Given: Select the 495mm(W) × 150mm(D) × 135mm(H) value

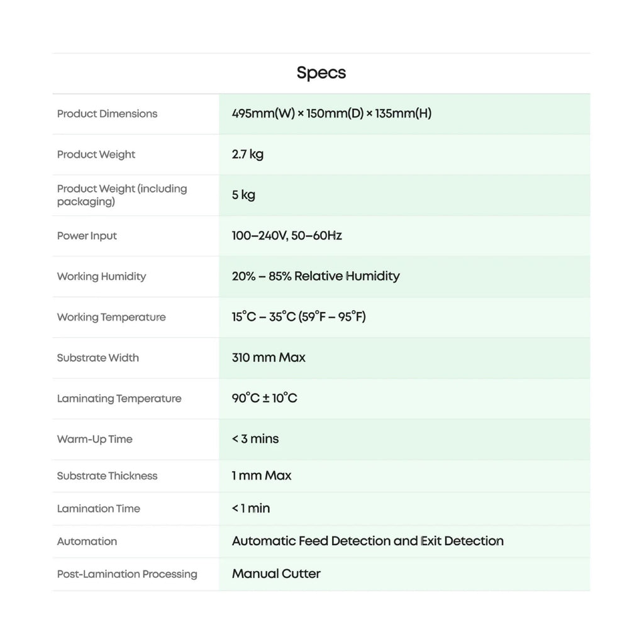Looking at the screenshot, I should (331, 114).
